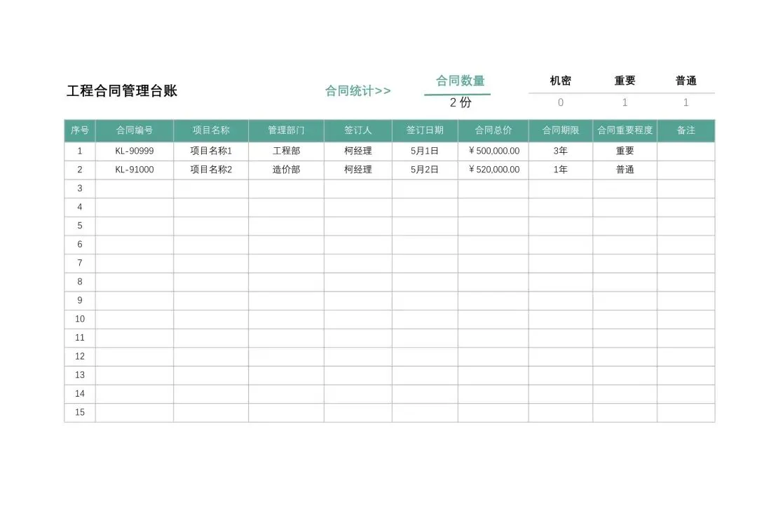Click the 合同重要程度 column header
Image resolution: width=757 pixels, height=532 pixels.
[625, 130]
